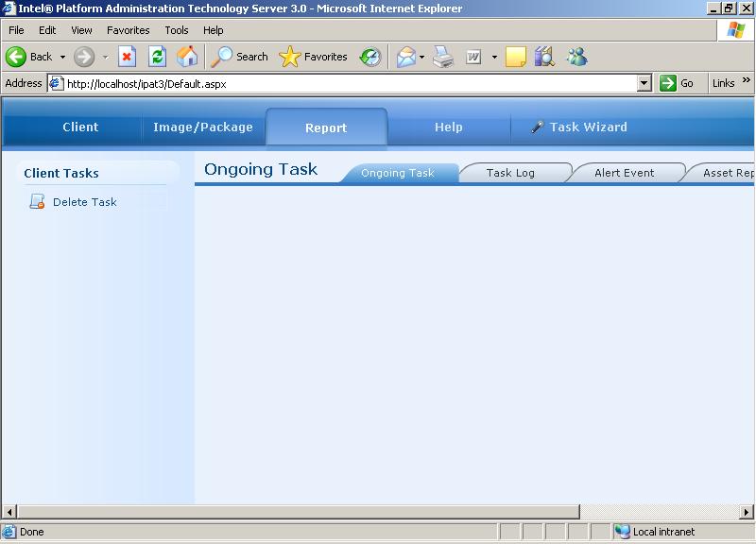Screen dimensions: 756x544
Task: Go to the Home page icon
Action: [x=188, y=57]
